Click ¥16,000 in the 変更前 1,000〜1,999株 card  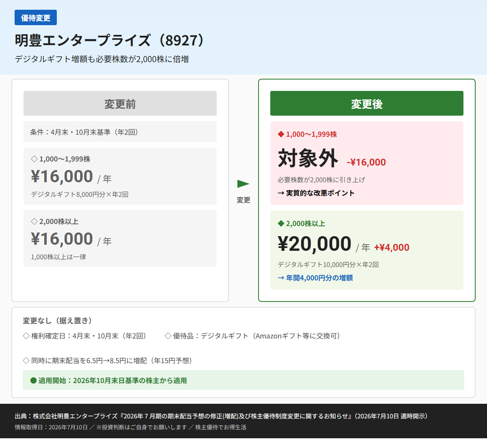62,177
